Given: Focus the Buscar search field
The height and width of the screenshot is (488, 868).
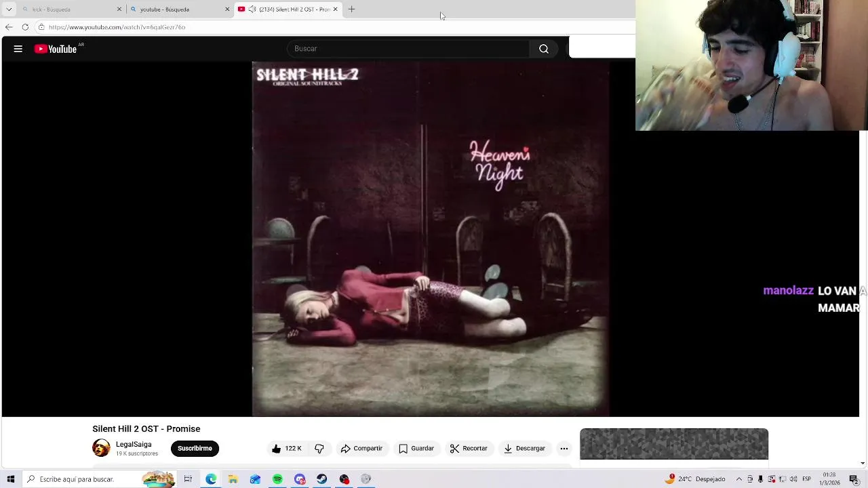Looking at the screenshot, I should tap(408, 49).
